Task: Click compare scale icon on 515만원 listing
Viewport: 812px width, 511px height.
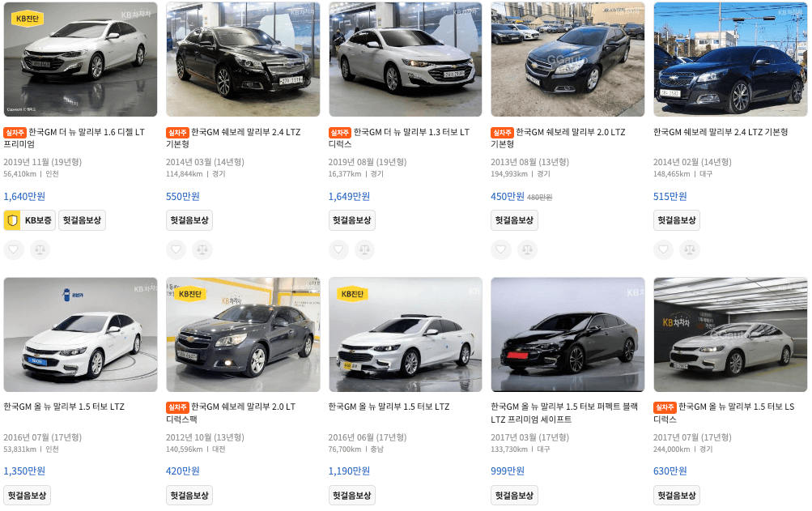Action: (x=690, y=249)
